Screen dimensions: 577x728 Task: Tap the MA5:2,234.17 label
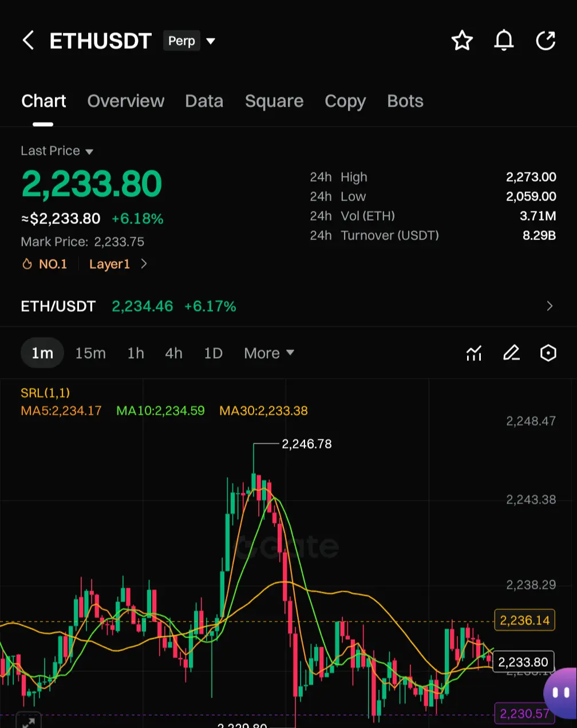61,411
